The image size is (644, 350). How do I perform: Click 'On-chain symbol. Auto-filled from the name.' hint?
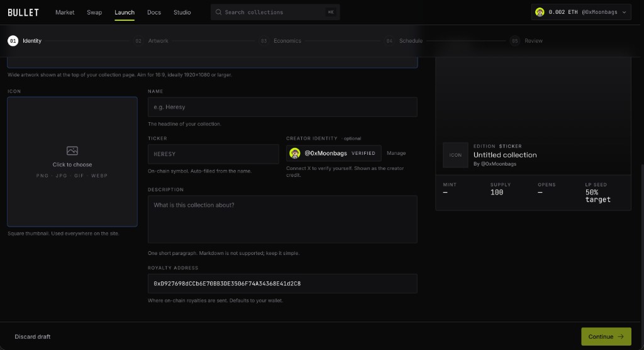pos(199,171)
